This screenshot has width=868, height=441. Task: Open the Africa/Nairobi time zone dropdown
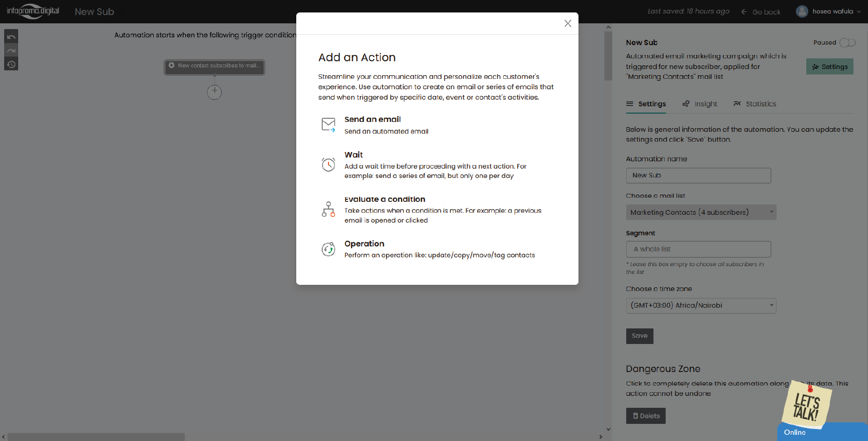click(x=701, y=306)
